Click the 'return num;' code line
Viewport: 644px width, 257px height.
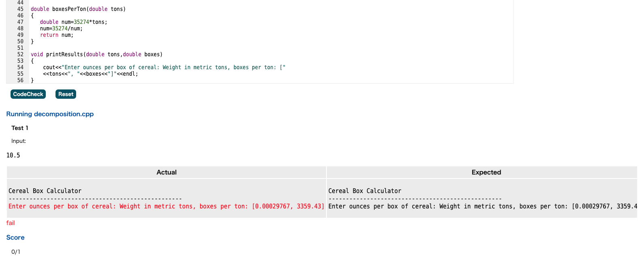coord(57,35)
